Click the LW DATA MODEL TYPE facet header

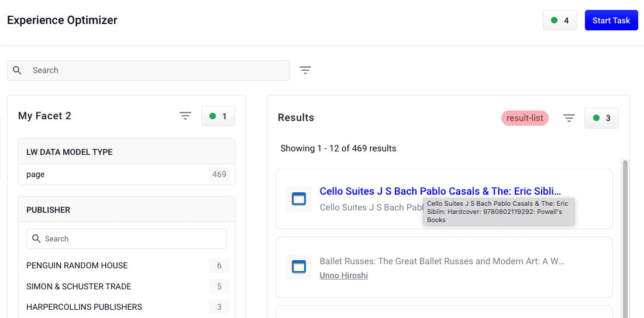coord(126,152)
